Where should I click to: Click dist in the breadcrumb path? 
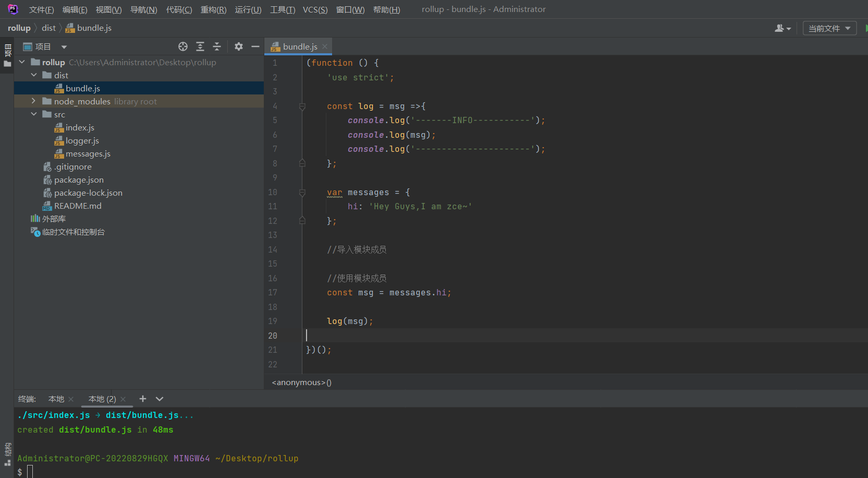pyautogui.click(x=48, y=28)
